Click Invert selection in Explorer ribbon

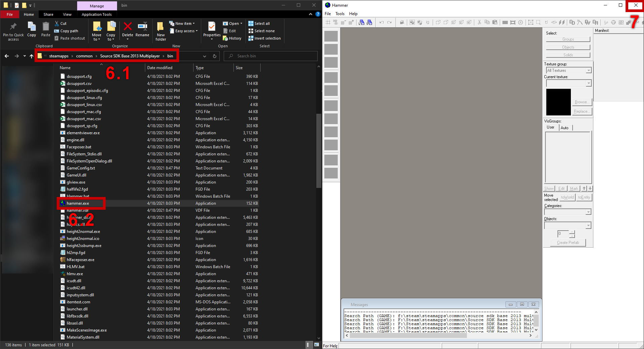click(264, 38)
